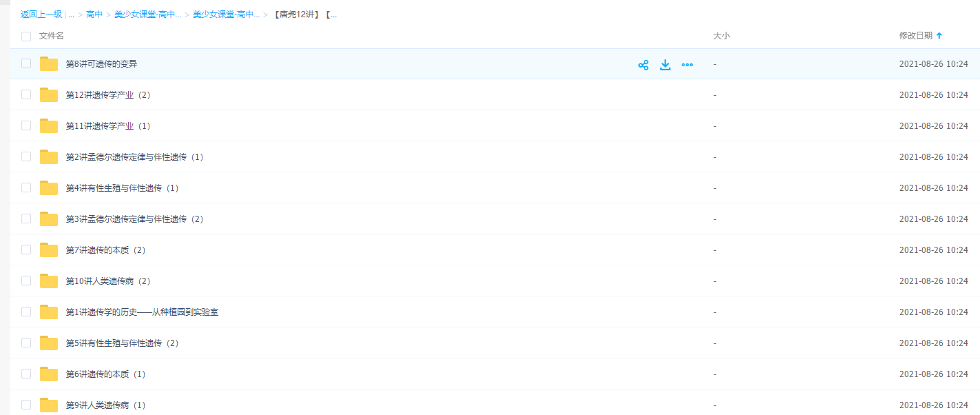Check the box for 第4讲有性生殖与伴性遗传（1）
The height and width of the screenshot is (415, 980).
click(x=26, y=188)
